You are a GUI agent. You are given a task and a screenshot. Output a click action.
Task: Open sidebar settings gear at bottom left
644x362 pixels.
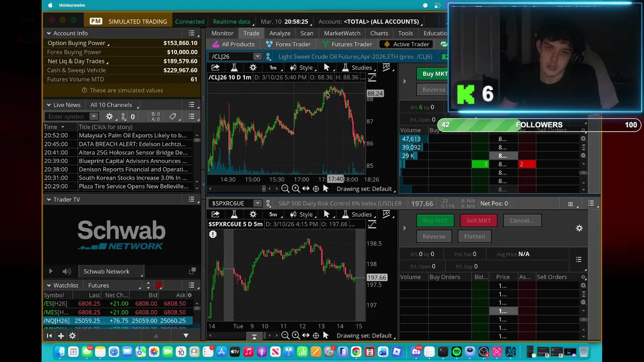pyautogui.click(x=72, y=335)
